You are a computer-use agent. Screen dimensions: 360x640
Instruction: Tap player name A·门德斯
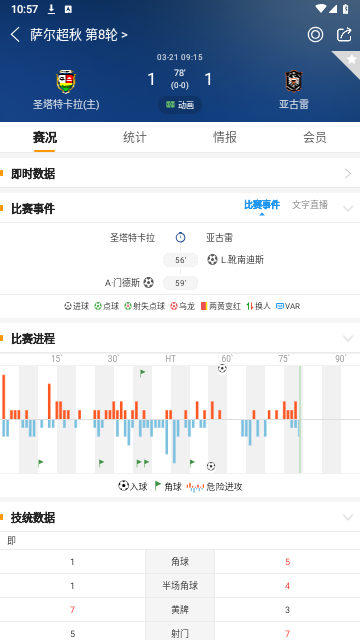point(122,283)
